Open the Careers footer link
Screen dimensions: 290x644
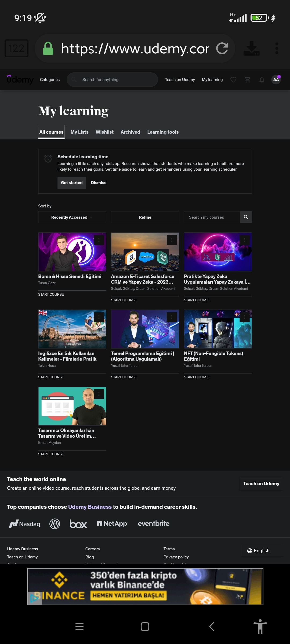coord(92,549)
